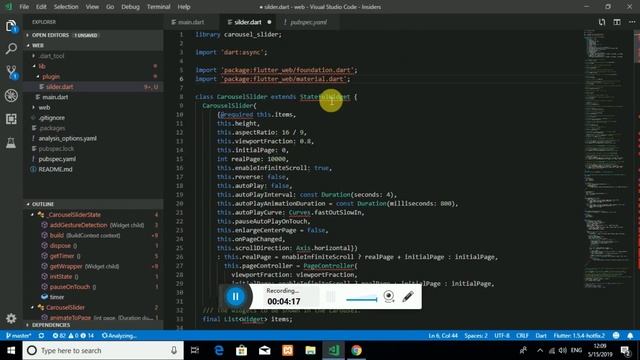Open the Terminal menu

point(158,7)
